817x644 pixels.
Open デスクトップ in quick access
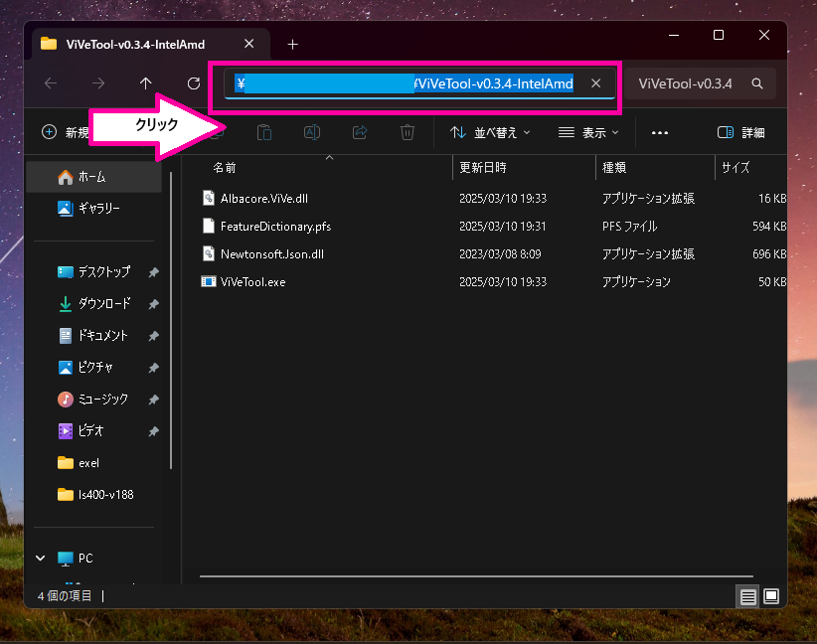point(93,272)
